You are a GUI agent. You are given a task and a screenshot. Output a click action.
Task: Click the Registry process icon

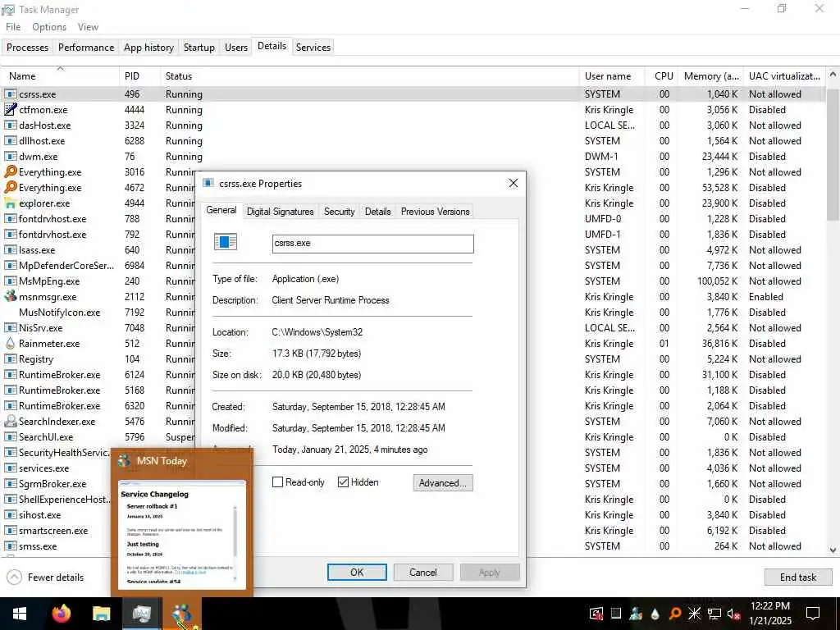coord(10,359)
